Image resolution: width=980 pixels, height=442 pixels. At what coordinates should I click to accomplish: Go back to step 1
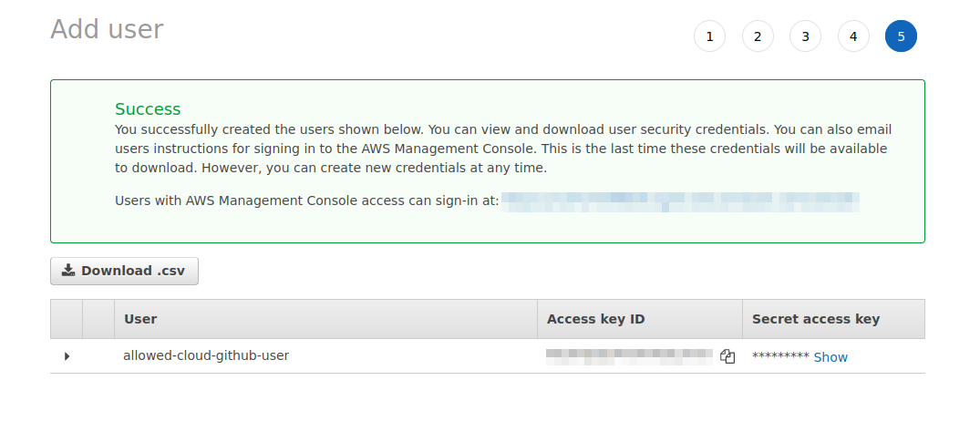click(x=709, y=36)
